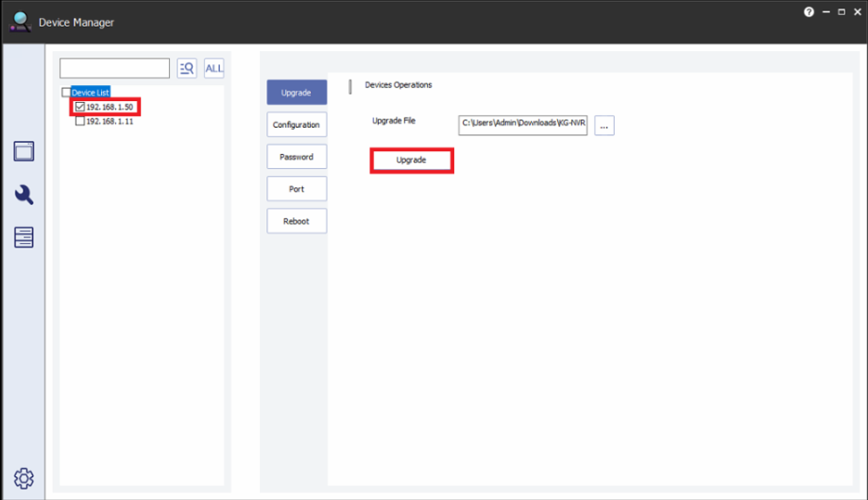Switch to the Configuration tab
This screenshot has height=500, width=868.
pyautogui.click(x=297, y=125)
